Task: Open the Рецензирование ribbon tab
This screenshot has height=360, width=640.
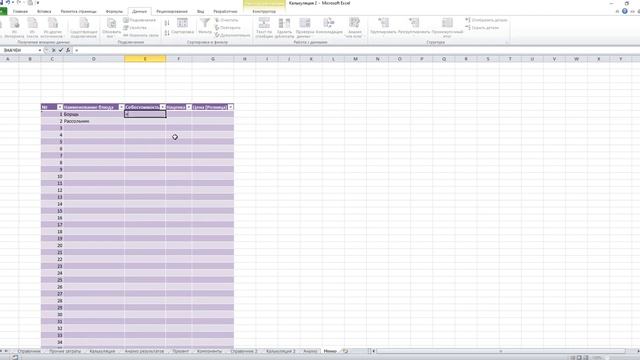Action: coord(172,11)
